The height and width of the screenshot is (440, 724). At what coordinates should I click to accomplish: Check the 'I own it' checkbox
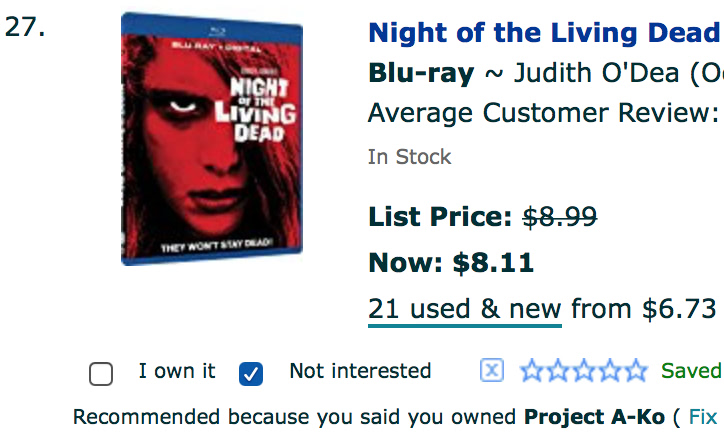coord(101,374)
